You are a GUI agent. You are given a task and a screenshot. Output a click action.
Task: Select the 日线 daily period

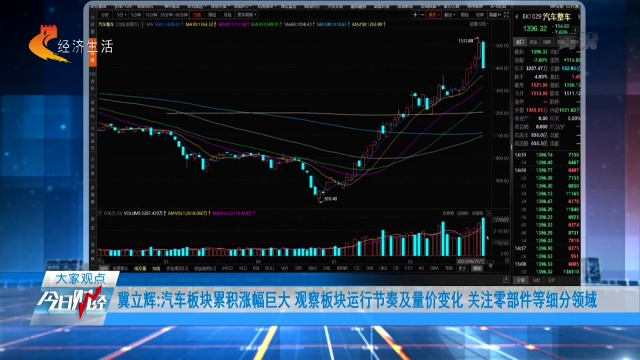197,15
